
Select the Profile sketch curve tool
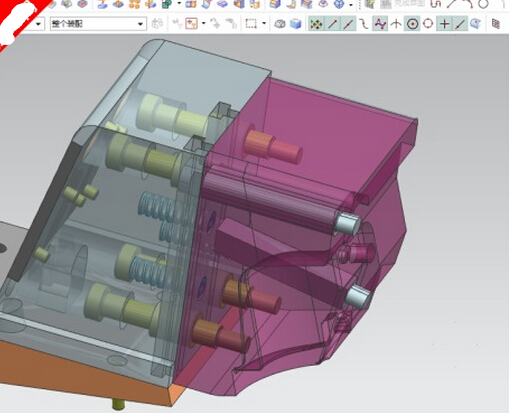[436, 4]
